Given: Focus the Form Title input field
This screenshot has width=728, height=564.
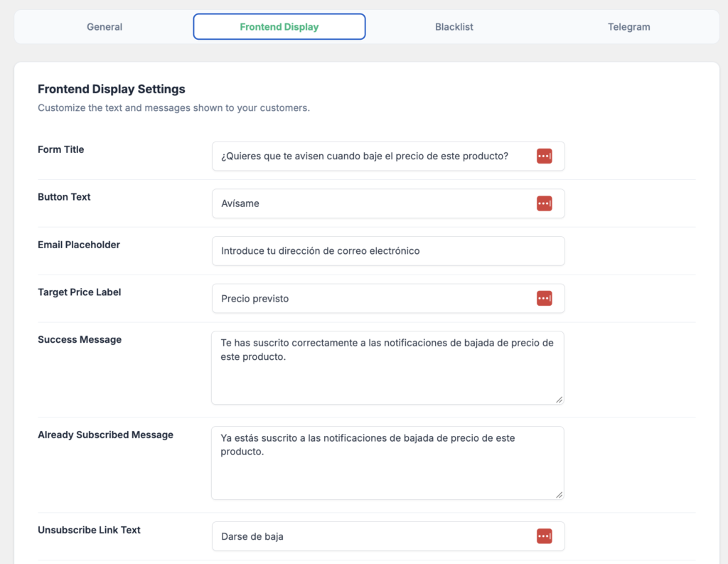Looking at the screenshot, I should click(x=388, y=156).
